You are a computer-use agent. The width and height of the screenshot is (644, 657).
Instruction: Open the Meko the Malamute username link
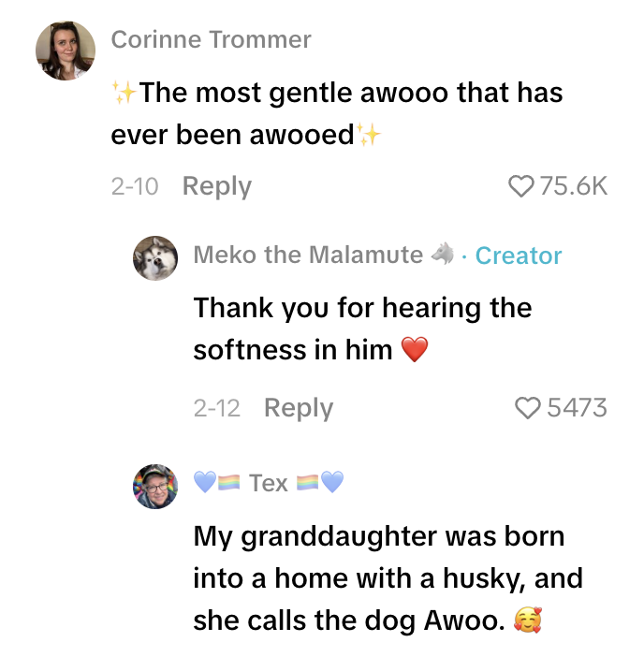[308, 255]
